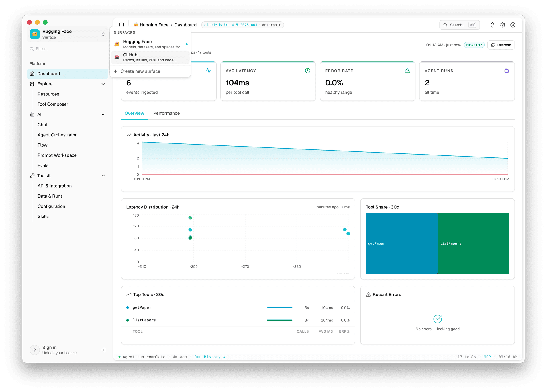Open API & Integration

point(54,186)
